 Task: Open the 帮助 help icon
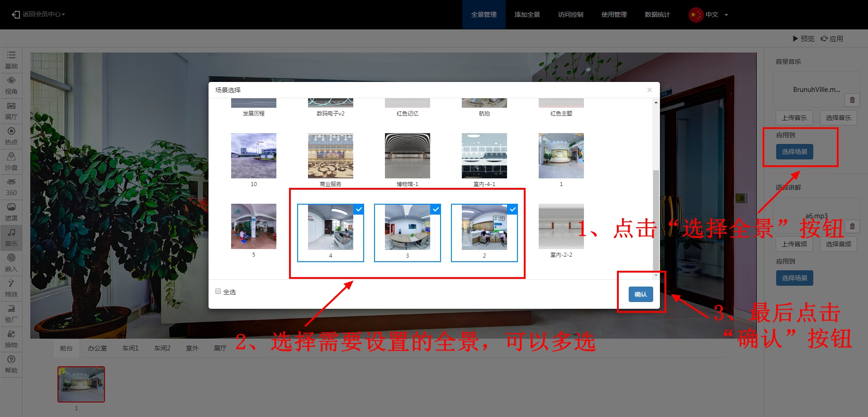coord(11,364)
